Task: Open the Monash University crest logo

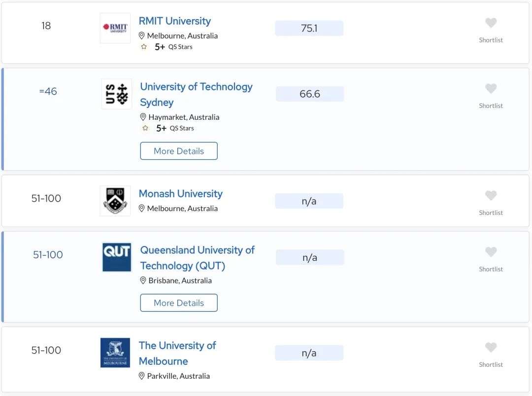Action: pos(115,201)
